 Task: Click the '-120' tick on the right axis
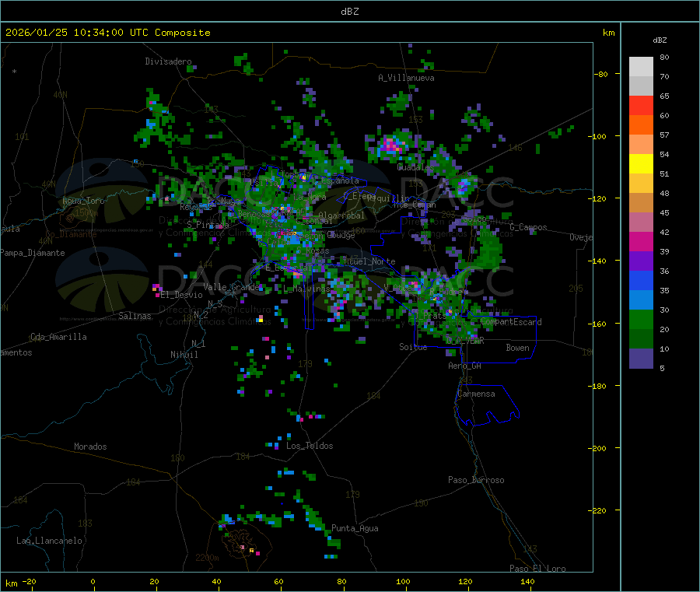pyautogui.click(x=599, y=198)
